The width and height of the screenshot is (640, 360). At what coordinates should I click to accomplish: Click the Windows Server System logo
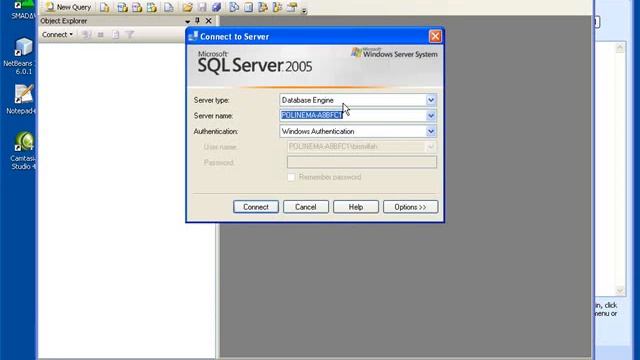point(394,53)
